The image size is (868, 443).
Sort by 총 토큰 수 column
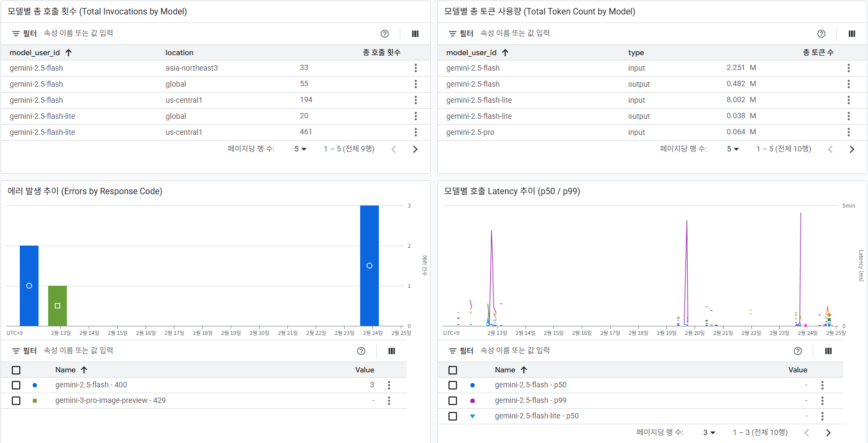[x=818, y=52]
